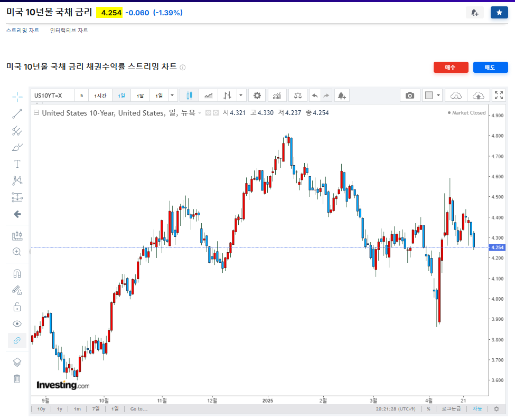Screen dimensions: 515x420
Task: Activate the zoom in magnifier tool
Action: 17,252
